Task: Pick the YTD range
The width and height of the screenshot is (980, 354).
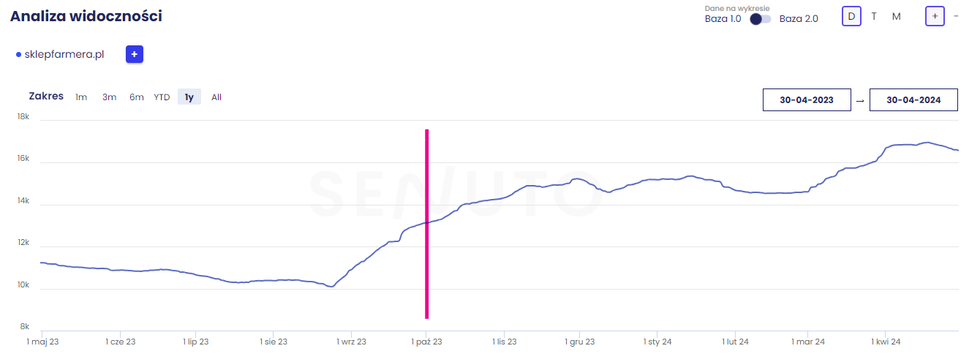Action: tap(162, 97)
